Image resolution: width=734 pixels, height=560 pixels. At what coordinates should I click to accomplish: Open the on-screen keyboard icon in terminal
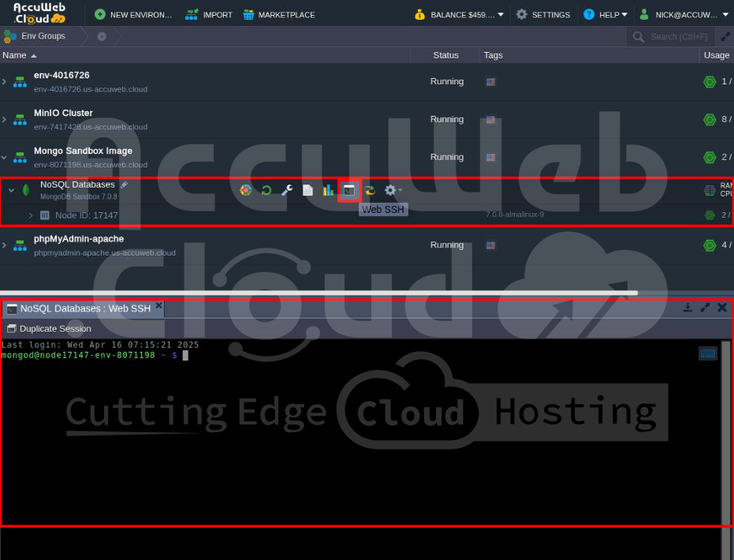pos(707,353)
